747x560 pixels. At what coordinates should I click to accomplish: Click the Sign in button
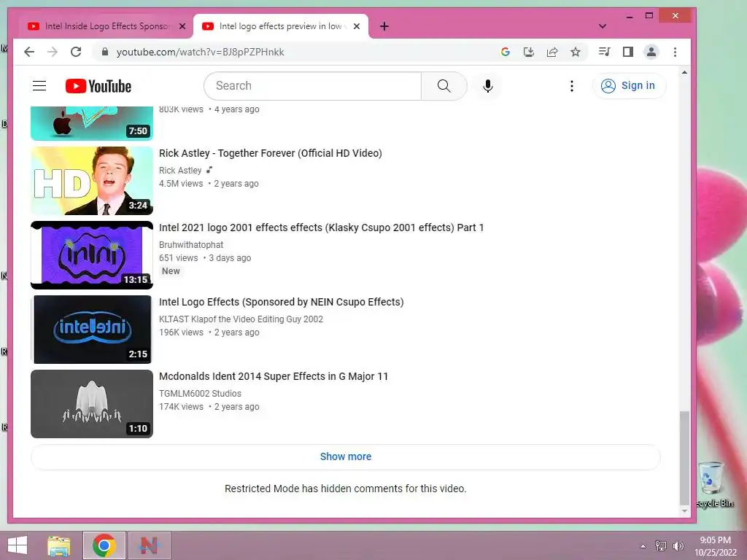629,86
